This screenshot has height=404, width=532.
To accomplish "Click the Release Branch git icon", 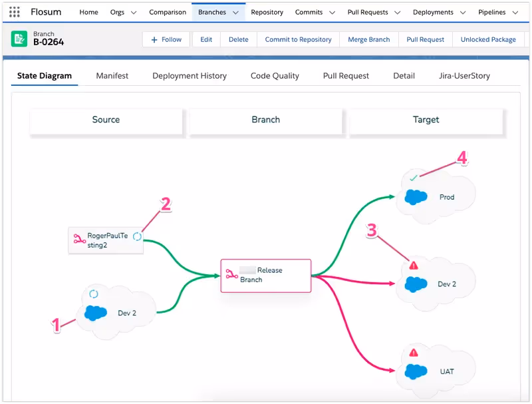I will [x=231, y=274].
